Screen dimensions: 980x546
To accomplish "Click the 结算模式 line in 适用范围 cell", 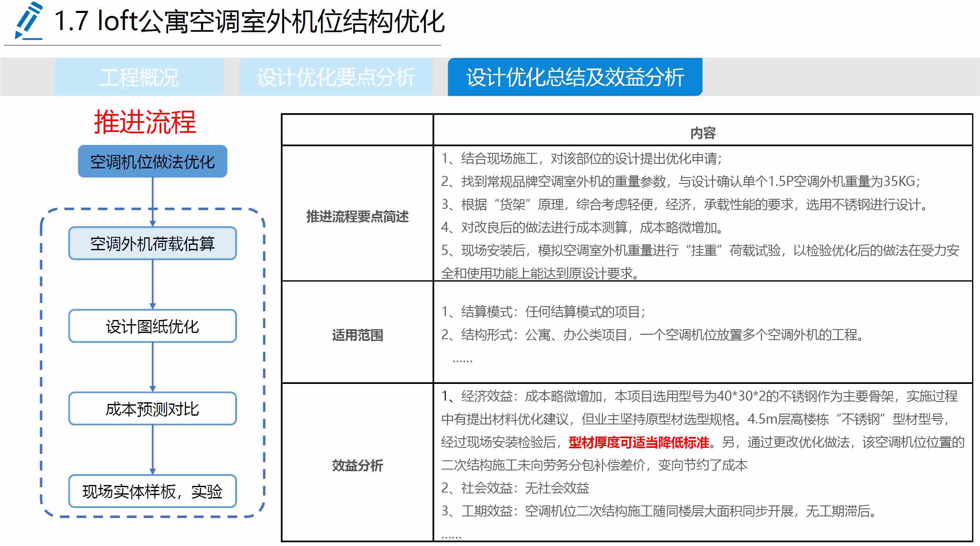I will point(543,312).
